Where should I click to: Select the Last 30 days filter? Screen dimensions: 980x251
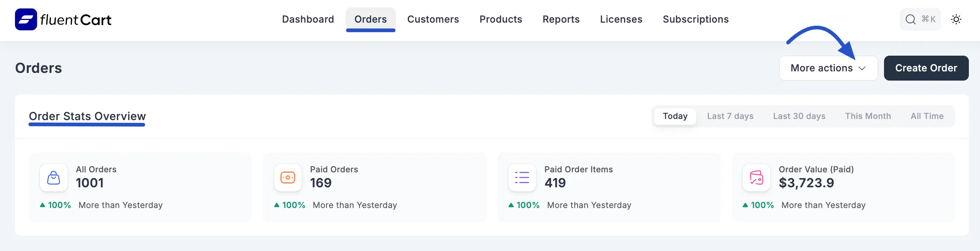(799, 116)
